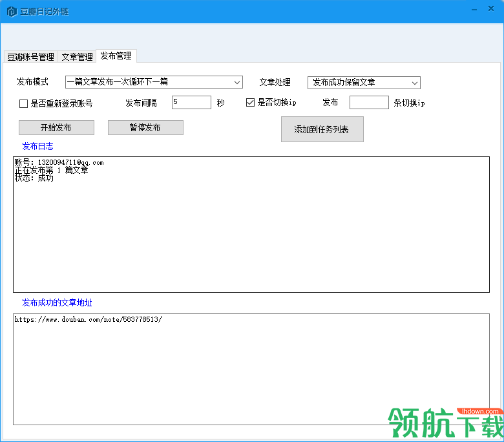The width and height of the screenshot is (504, 442).
Task: Click the 状态: 成功 log line
Action: pos(34,178)
